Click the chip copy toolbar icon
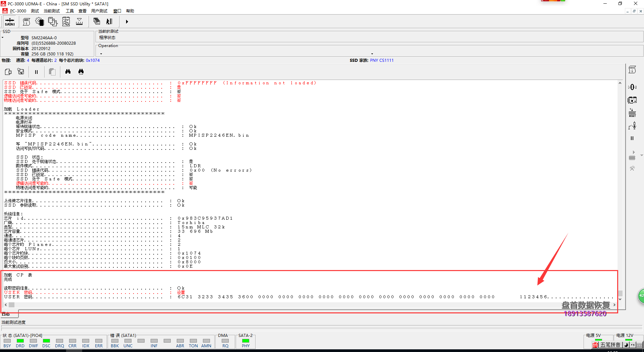Image resolution: width=644 pixels, height=352 pixels. coord(53,22)
